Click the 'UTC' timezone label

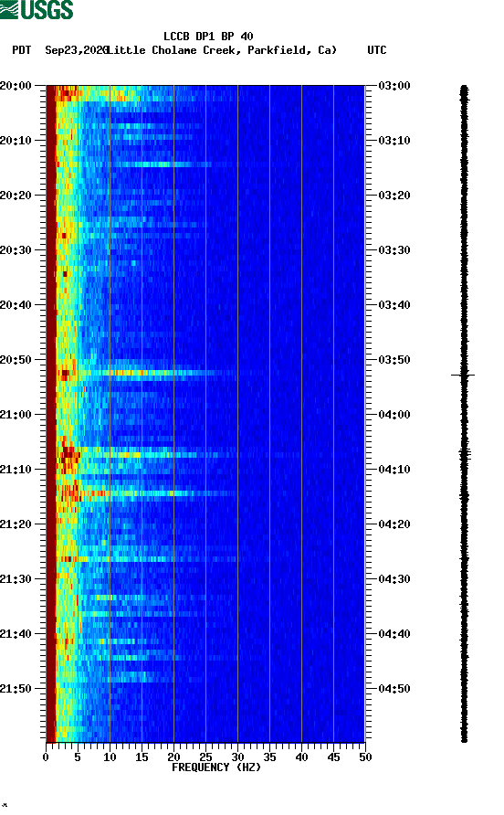coord(377,50)
